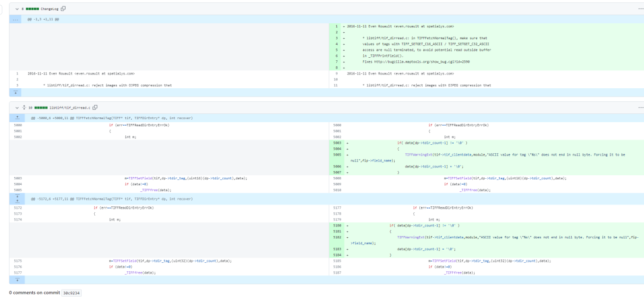The height and width of the screenshot is (298, 644).
Task: Click added ChangeLog line number 3
Action: tap(336, 38)
